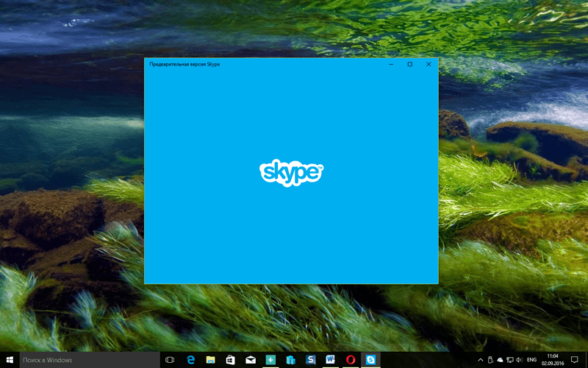588x368 pixels.
Task: Click the 'Предварительная версия Skype' window title
Action: (x=184, y=64)
